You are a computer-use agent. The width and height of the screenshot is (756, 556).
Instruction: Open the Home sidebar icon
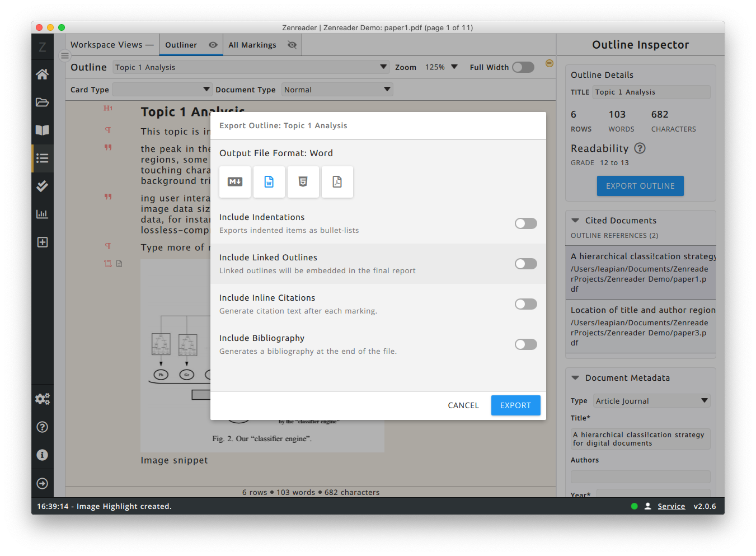click(42, 74)
